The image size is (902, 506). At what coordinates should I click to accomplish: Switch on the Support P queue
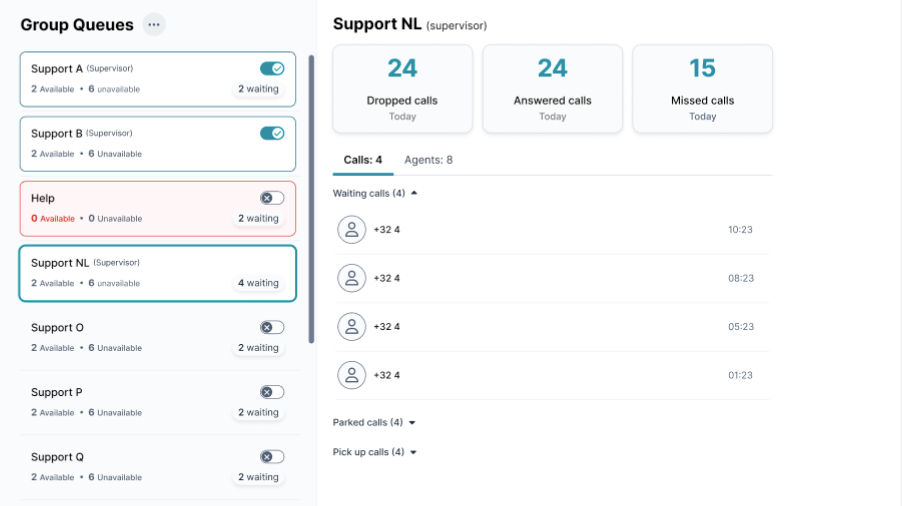[x=272, y=392]
